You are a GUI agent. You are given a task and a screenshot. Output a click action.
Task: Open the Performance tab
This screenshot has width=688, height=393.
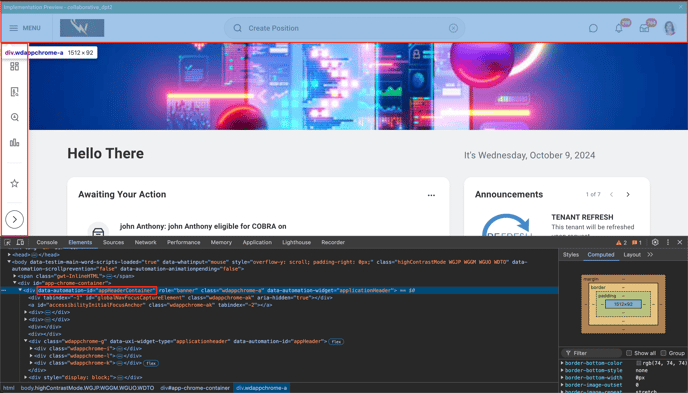pyautogui.click(x=183, y=242)
